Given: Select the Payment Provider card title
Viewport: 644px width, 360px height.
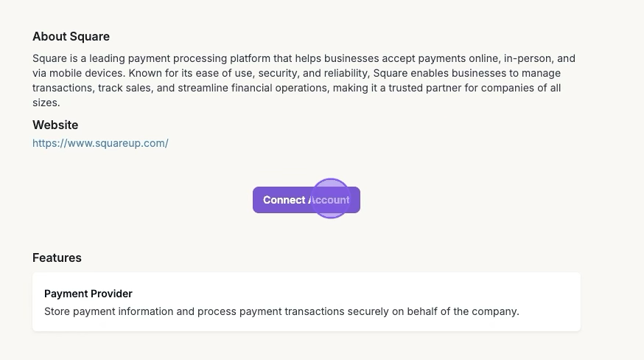Looking at the screenshot, I should click(88, 294).
